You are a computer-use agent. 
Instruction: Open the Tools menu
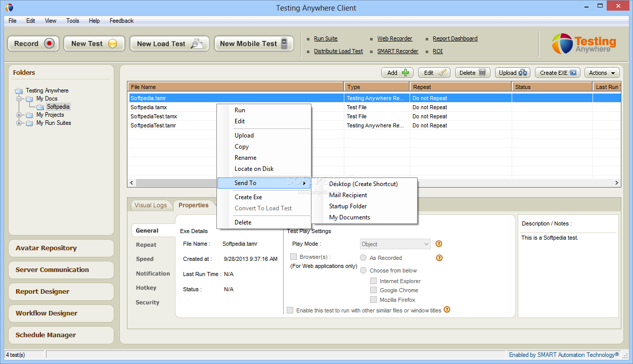coord(73,21)
